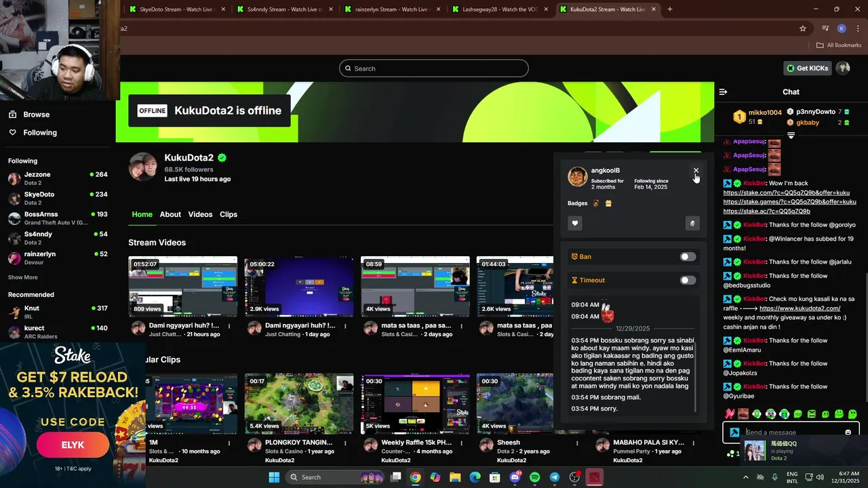Click the Windows taskbar Search box

pyautogui.click(x=335, y=477)
